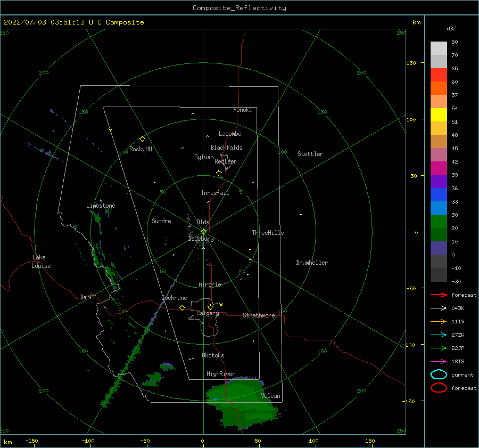
Task: Click the yellow diamond marker near RockyMH
Action: tap(142, 139)
